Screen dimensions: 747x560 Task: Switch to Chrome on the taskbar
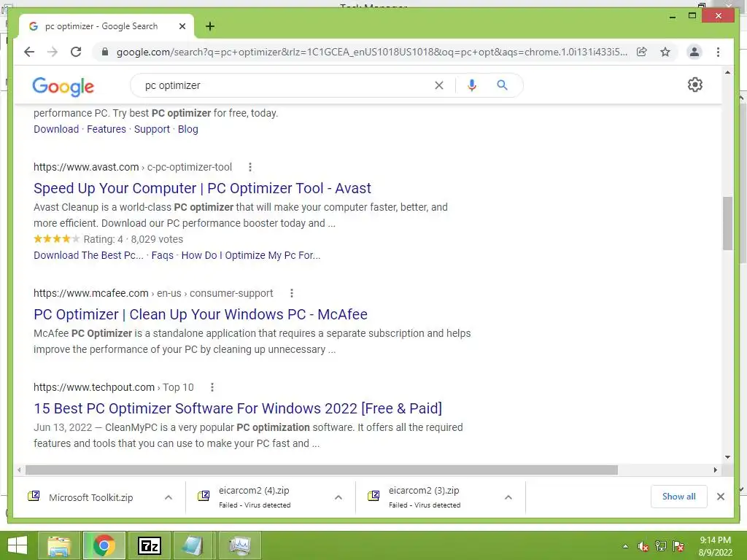click(104, 545)
